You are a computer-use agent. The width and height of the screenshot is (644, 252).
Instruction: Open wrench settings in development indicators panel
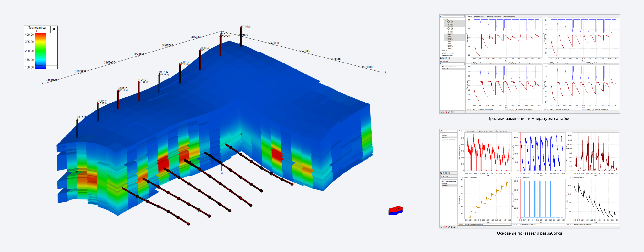(x=449, y=227)
